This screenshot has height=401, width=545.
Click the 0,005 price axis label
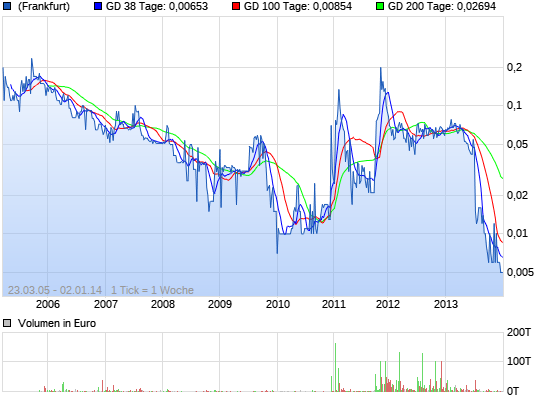point(520,272)
